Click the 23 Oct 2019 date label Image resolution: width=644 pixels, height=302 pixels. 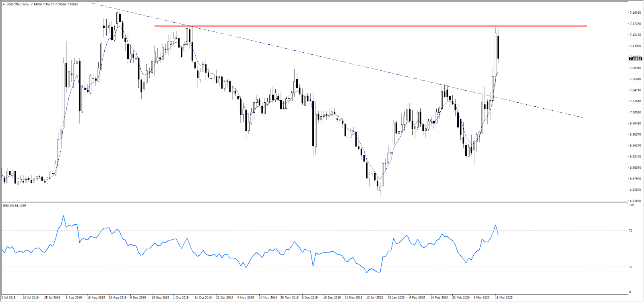225,298
